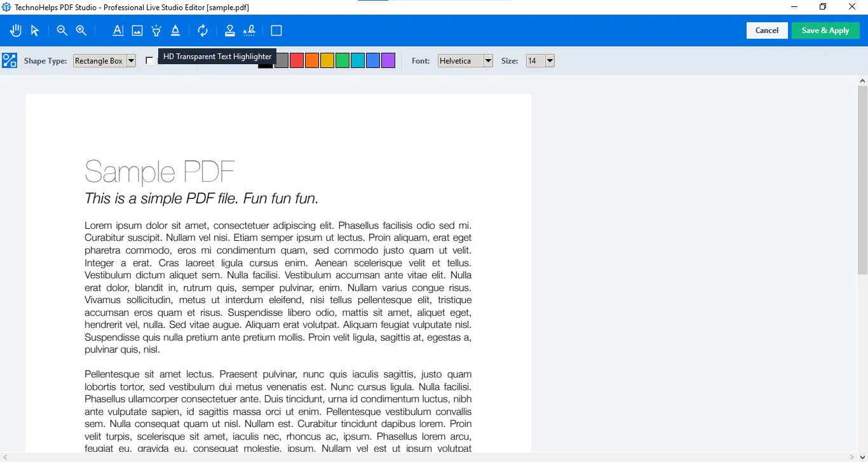Zoom in on the PDF page
The image size is (868, 462).
click(81, 31)
